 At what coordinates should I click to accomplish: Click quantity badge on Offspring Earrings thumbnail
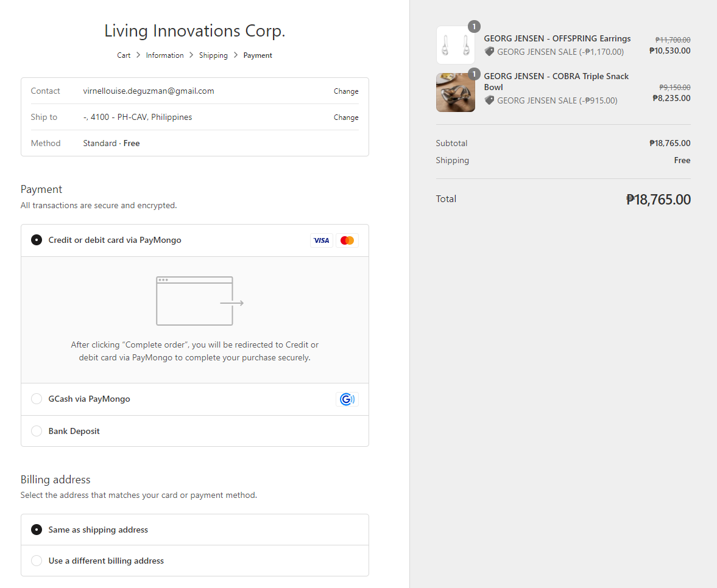(x=474, y=27)
